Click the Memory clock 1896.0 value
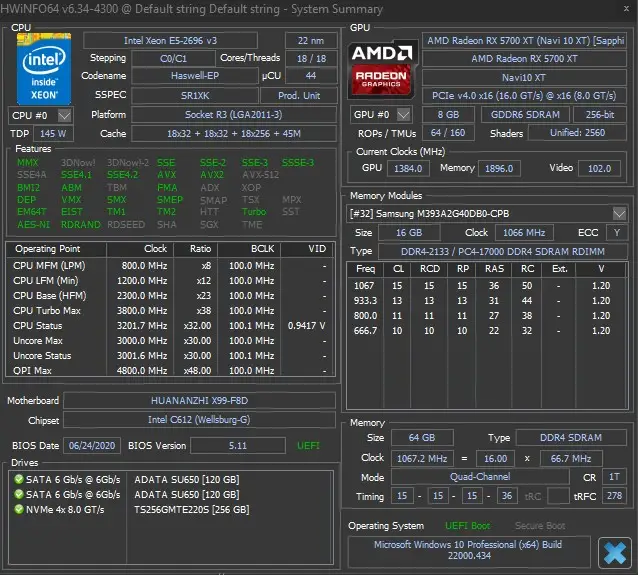This screenshot has width=638, height=575. pyautogui.click(x=499, y=168)
